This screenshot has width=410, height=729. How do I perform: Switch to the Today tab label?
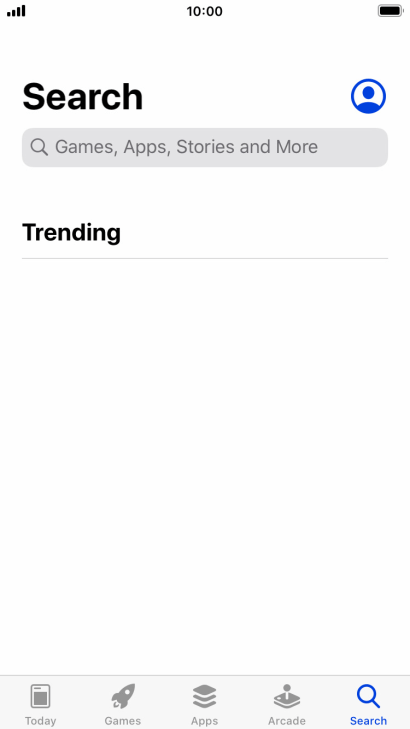coord(40,721)
